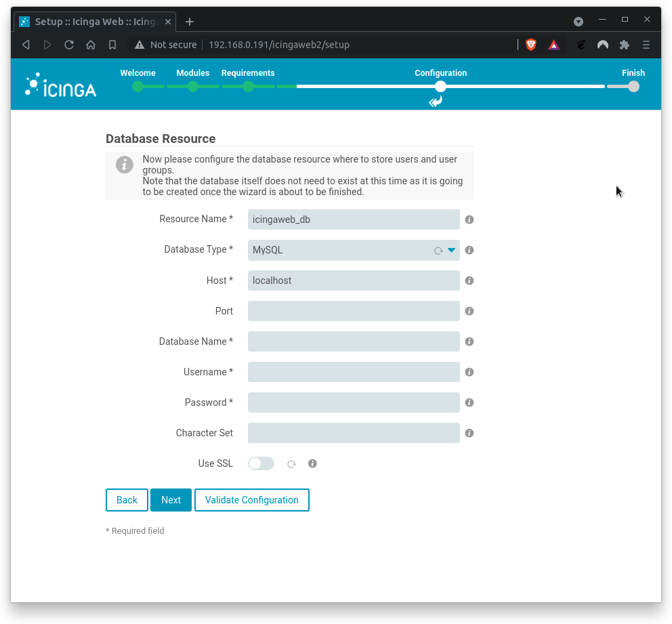Open the browser extensions puzzle icon
Viewport: 672px width, 624px height.
click(624, 45)
